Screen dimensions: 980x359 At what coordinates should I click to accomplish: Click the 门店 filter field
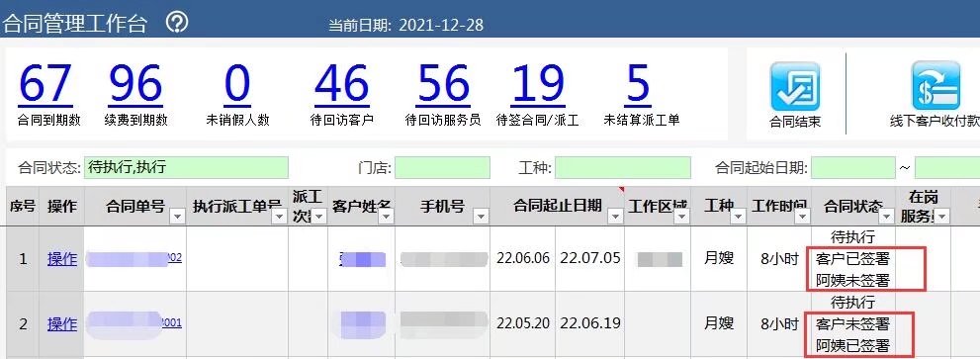[x=442, y=167]
